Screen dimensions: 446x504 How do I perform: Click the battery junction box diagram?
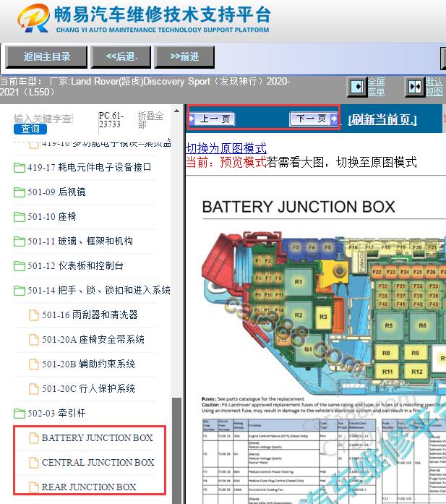click(324, 313)
